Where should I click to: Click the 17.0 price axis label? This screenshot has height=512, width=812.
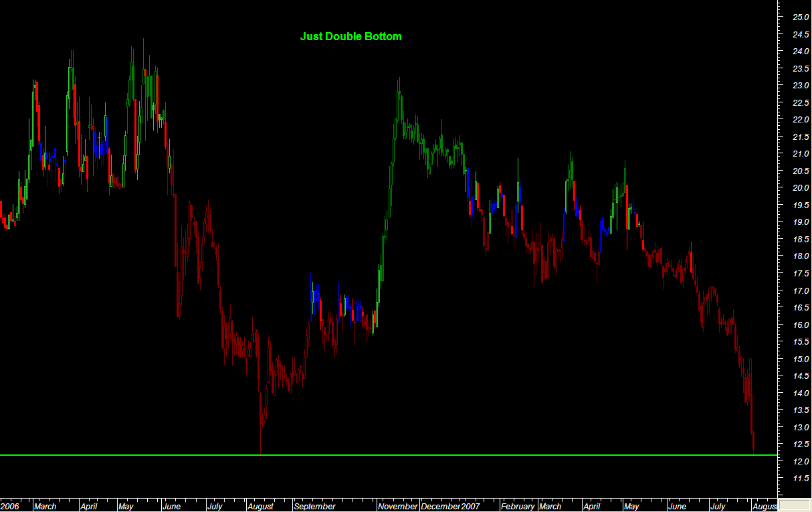point(801,291)
